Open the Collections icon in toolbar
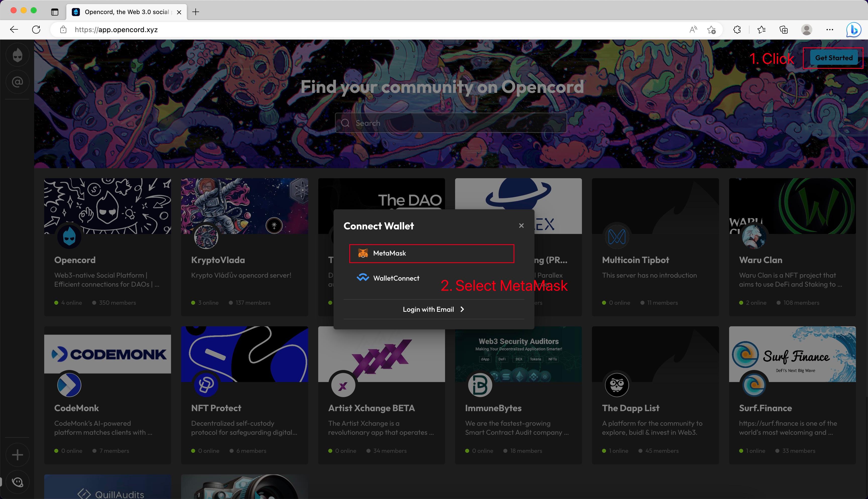The height and width of the screenshot is (499, 868). [x=784, y=30]
